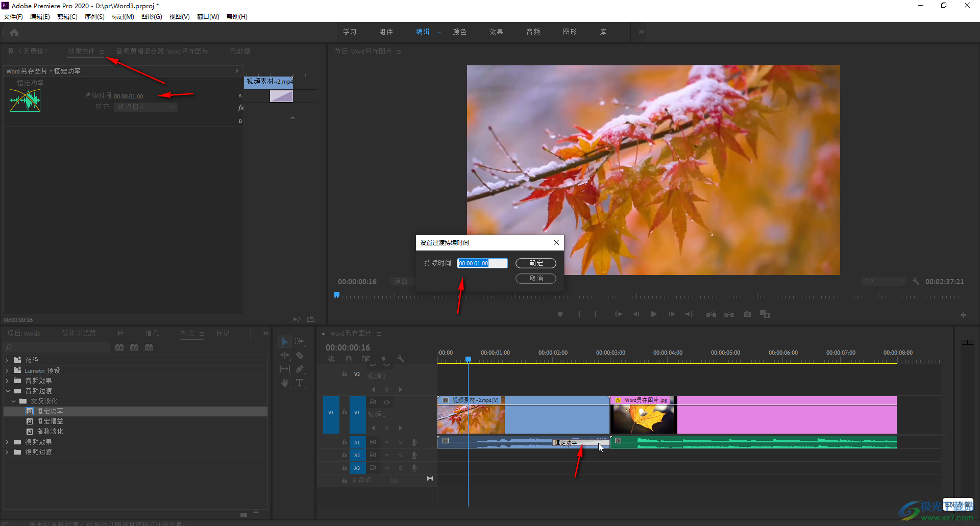
Task: Select the Razor tool
Action: [300, 355]
